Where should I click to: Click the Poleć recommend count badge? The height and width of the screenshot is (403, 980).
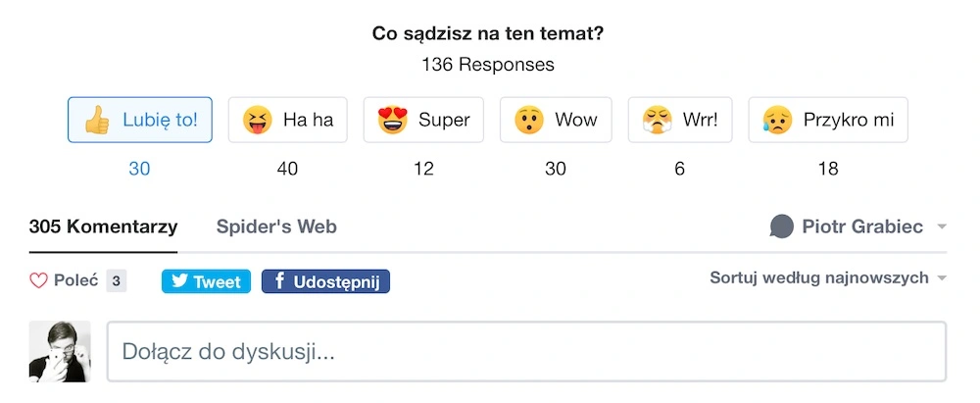[117, 281]
